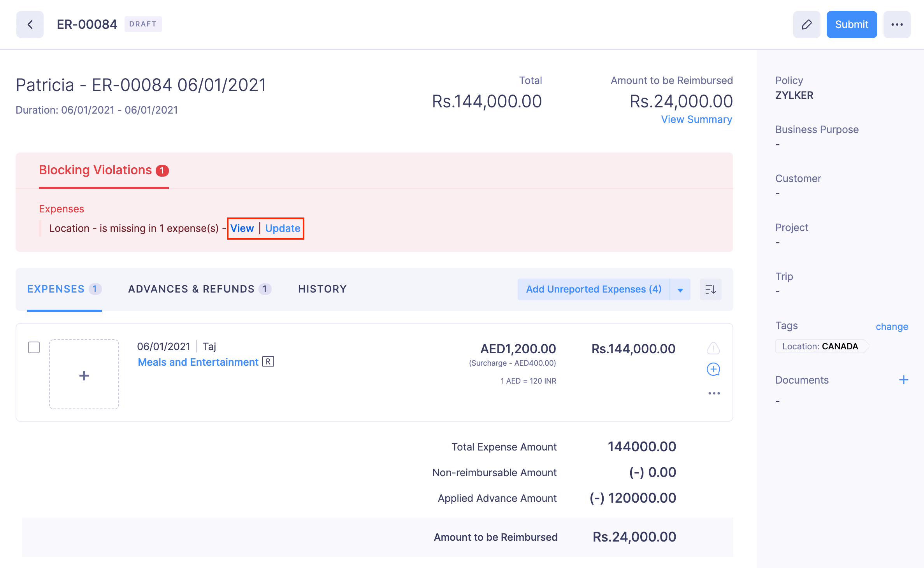This screenshot has height=568, width=924.
Task: Click Update link for missing location
Action: point(283,228)
